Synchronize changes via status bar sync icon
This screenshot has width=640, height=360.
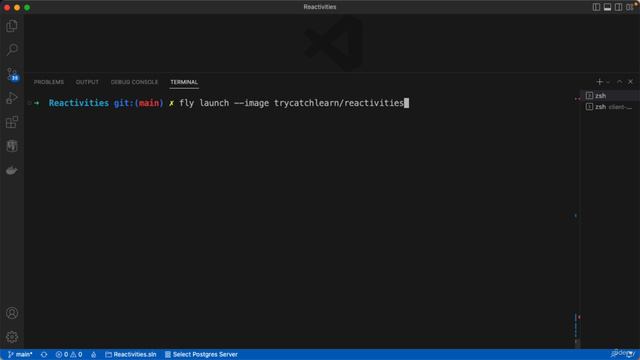44,354
